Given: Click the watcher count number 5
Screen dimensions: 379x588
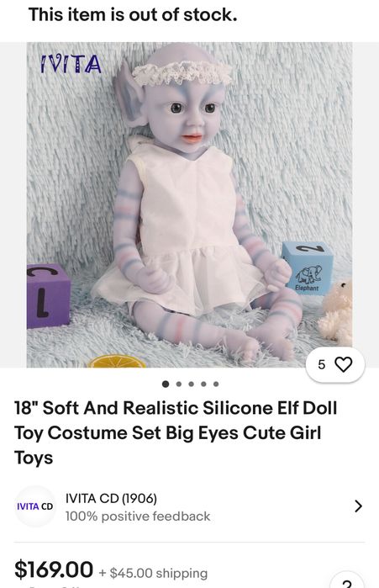Looking at the screenshot, I should coord(321,364).
